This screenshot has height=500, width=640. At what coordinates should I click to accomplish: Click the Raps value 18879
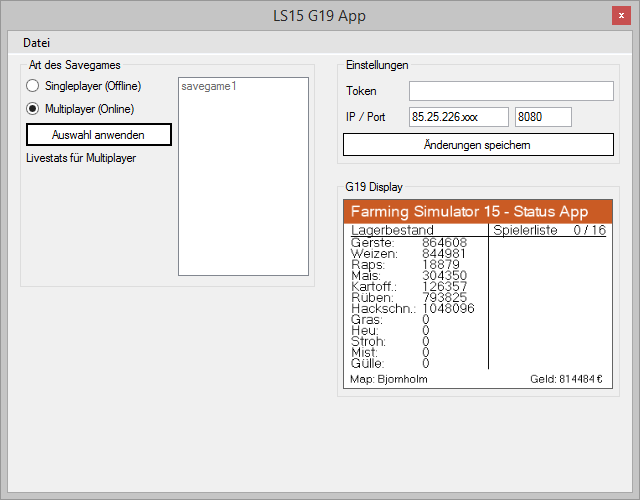[440, 264]
